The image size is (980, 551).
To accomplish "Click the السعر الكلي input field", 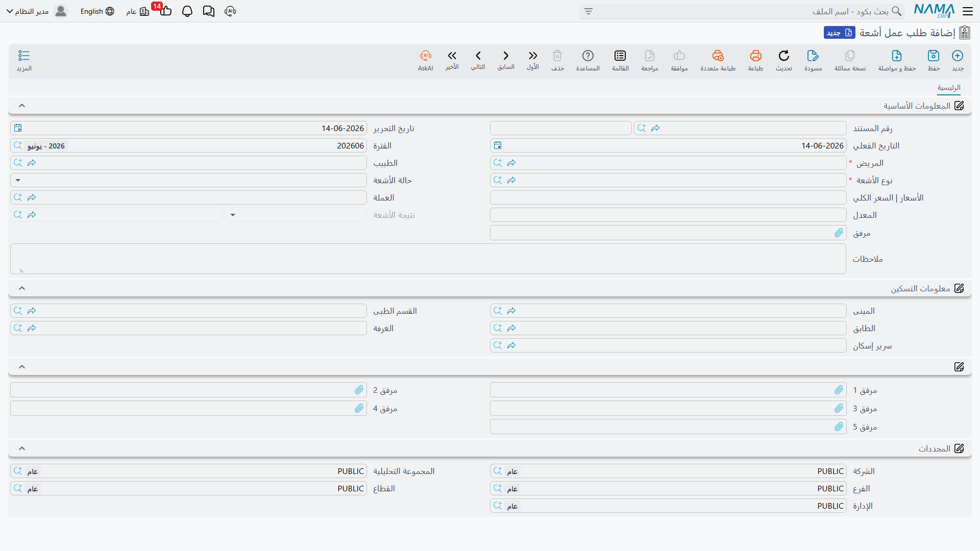I will tap(668, 197).
